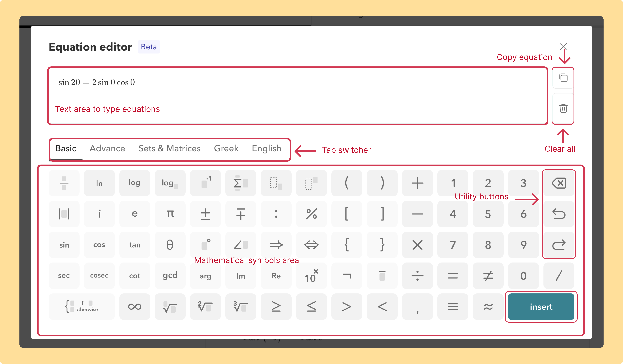Select the theta symbol
This screenshot has height=364, width=623.
click(170, 245)
